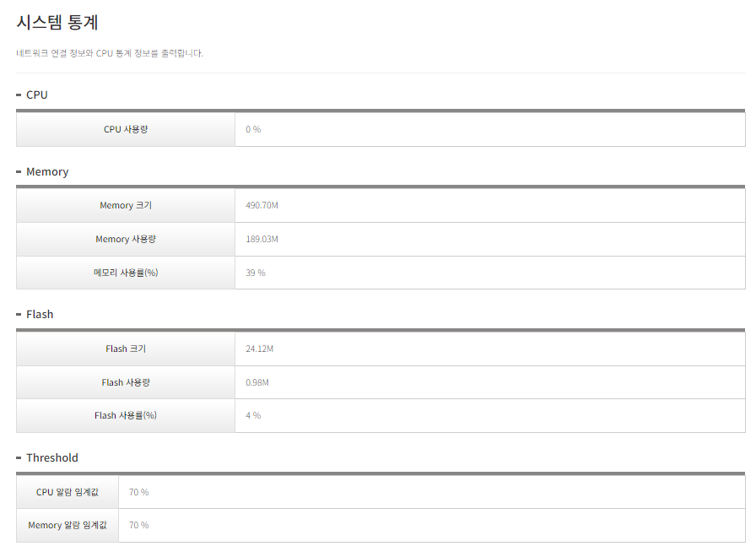This screenshot has width=756, height=557.
Task: Click the CPU 알람 임계값 label cell
Action: 67,492
